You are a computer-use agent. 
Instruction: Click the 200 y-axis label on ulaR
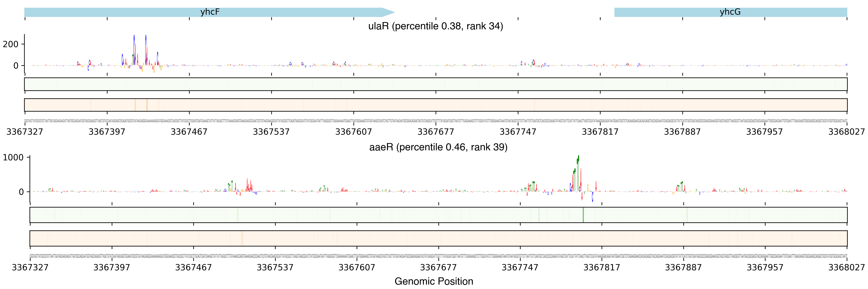coord(10,44)
